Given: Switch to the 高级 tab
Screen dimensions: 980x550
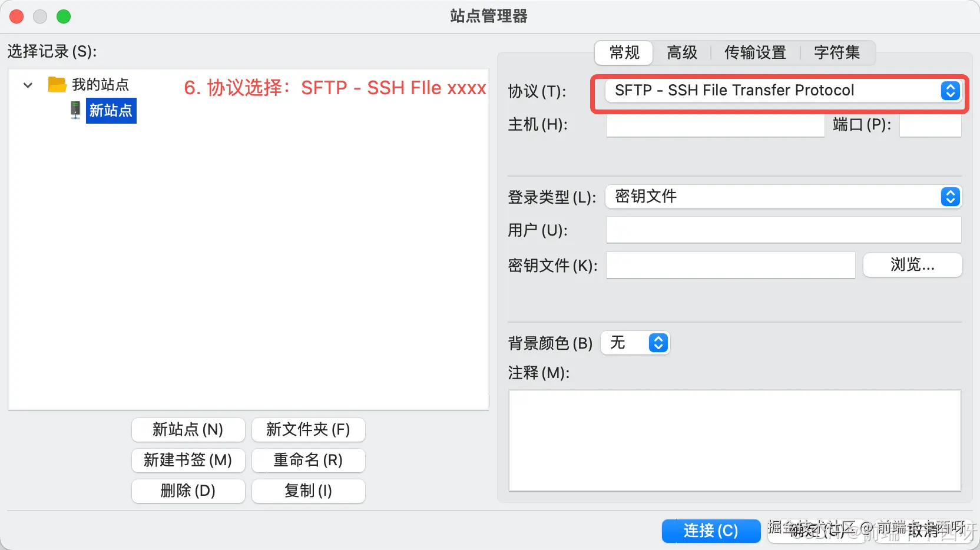Looking at the screenshot, I should click(x=682, y=52).
